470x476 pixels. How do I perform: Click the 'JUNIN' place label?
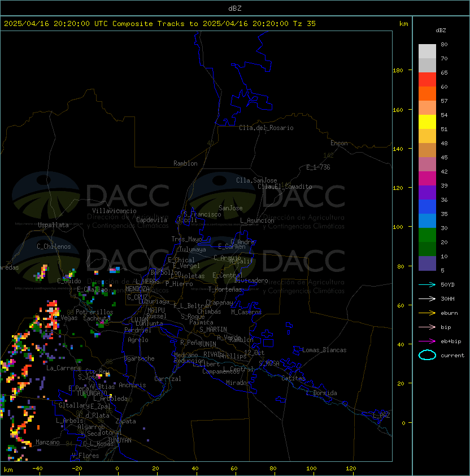207,344
